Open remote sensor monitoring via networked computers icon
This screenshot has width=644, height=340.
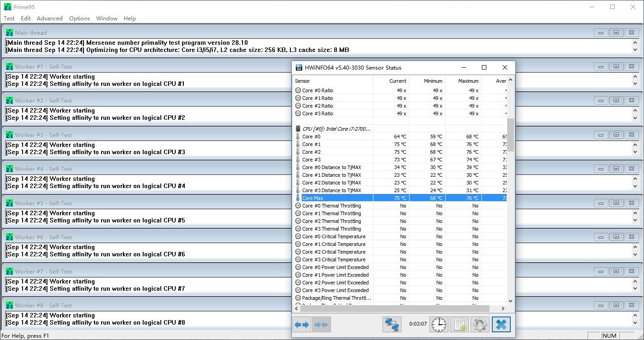[392, 324]
